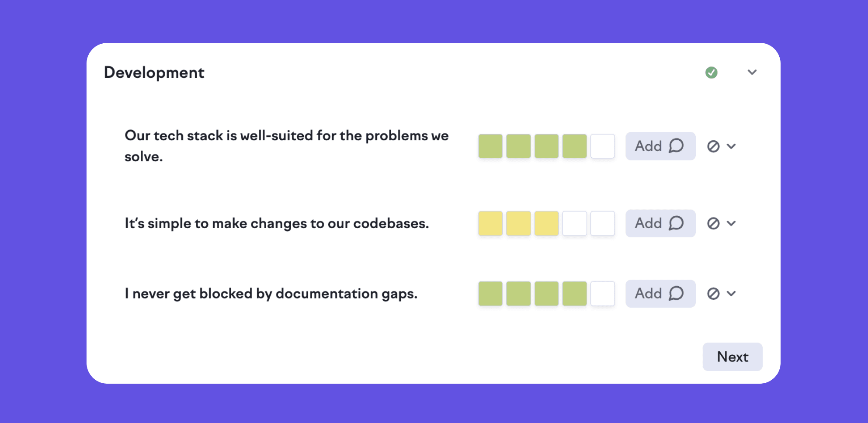Viewport: 868px width, 423px height.
Task: Click the comment bubble icon for tech stack
Action: pyautogui.click(x=676, y=146)
